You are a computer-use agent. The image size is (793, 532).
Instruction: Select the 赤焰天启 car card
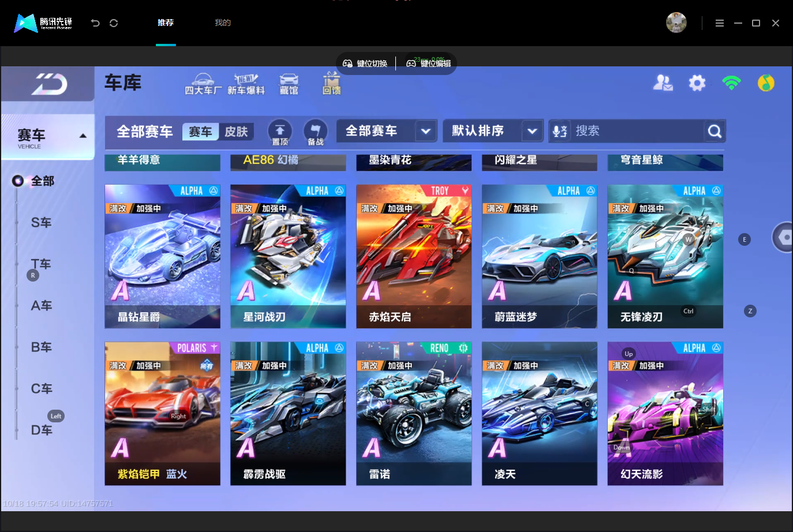414,257
